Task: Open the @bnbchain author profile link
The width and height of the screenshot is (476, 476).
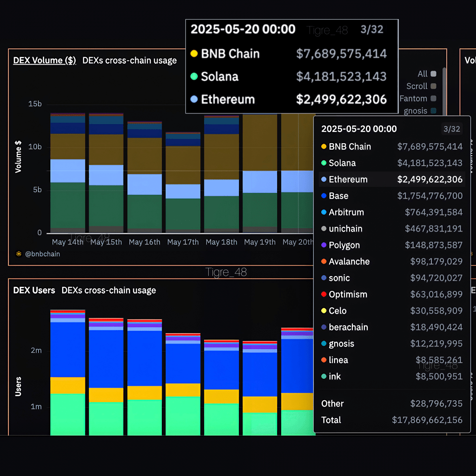Action: (42, 254)
